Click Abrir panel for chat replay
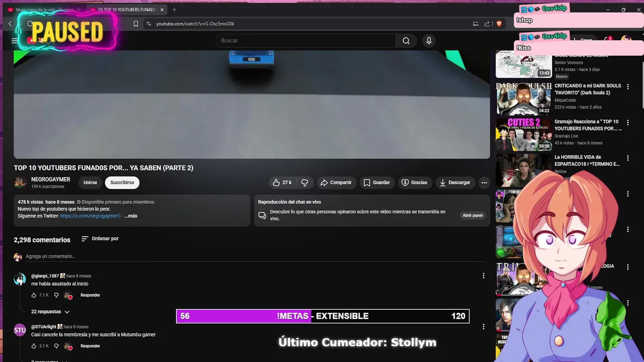 click(472, 215)
